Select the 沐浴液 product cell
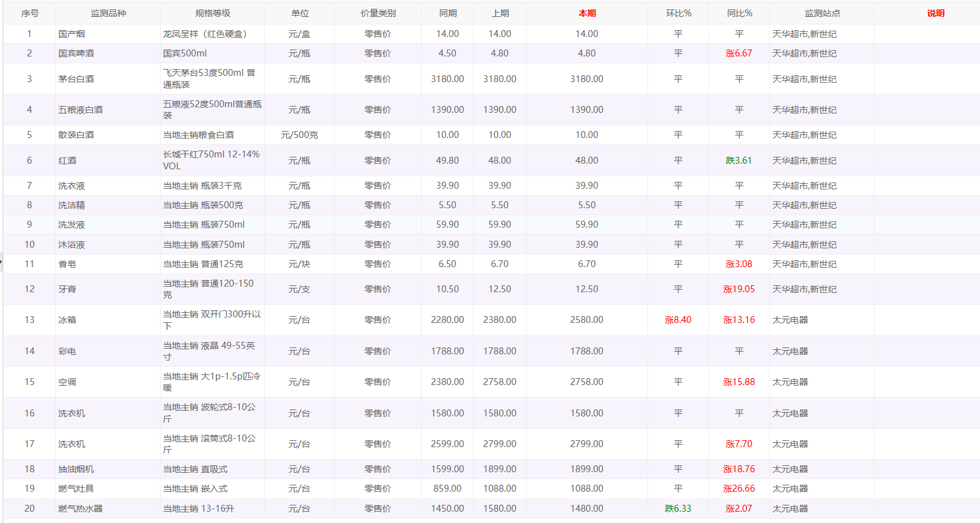 point(108,245)
